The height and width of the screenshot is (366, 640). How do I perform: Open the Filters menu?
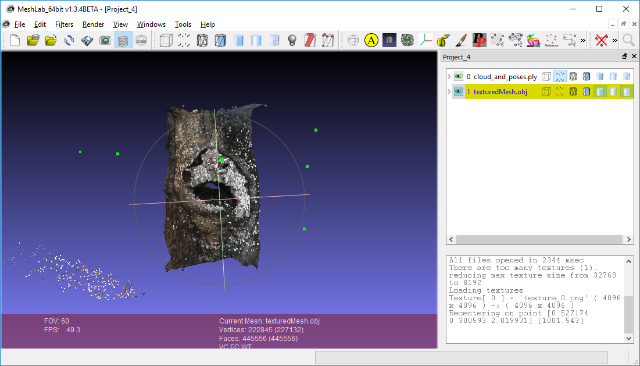(64, 24)
